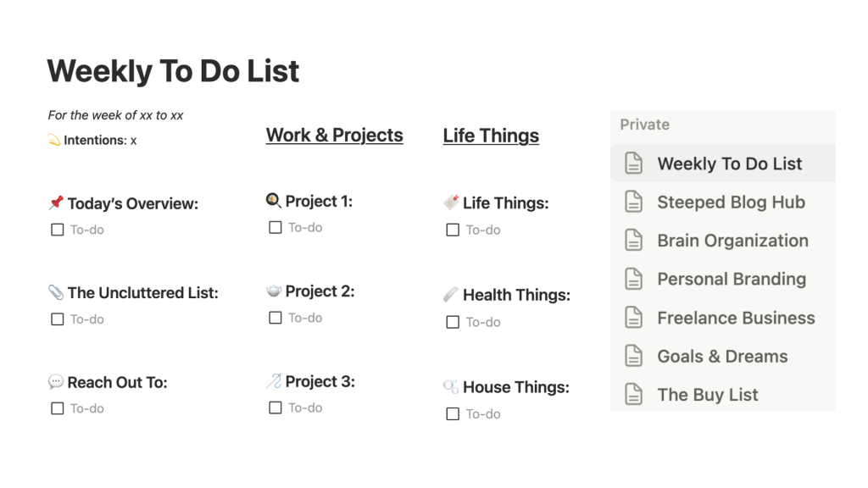Tick the checkbox under Project 1
868x488 pixels.
point(275,227)
